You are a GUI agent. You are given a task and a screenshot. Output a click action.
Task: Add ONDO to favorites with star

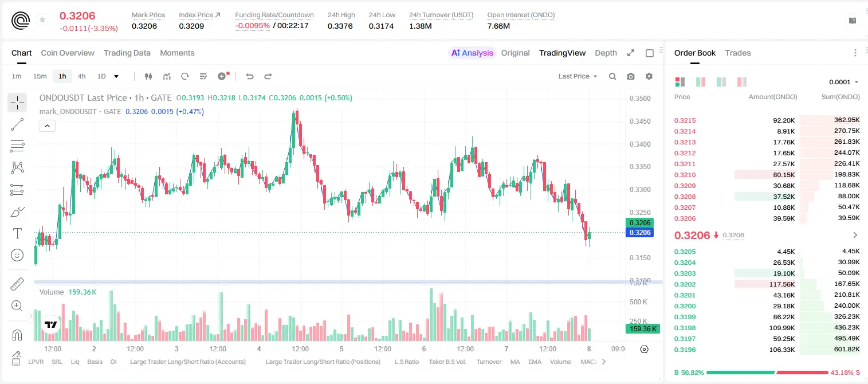(x=42, y=20)
